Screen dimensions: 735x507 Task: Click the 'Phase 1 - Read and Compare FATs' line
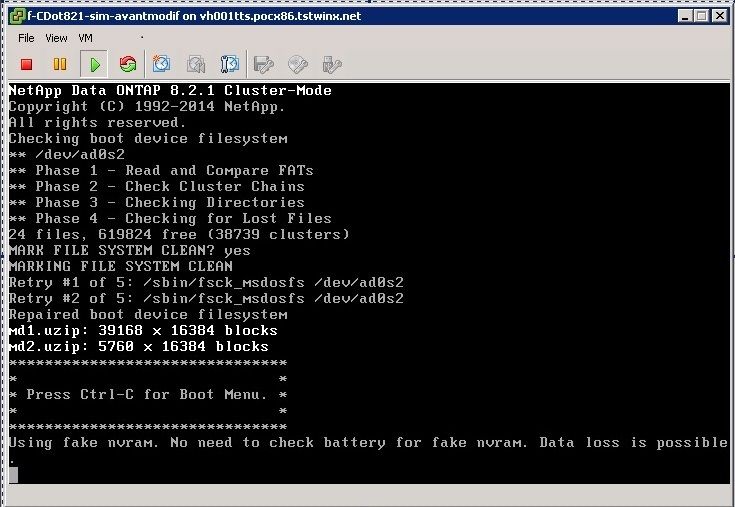click(x=161, y=171)
